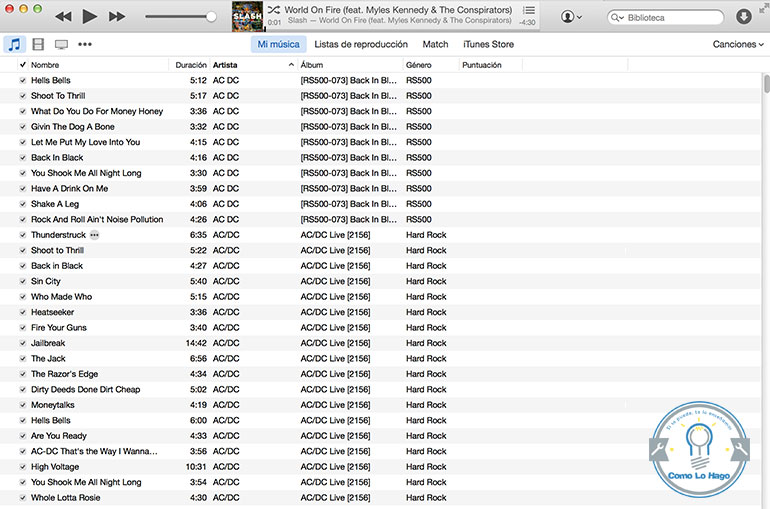Toggle checkbox for Thunderstruck
The height and width of the screenshot is (509, 770).
tap(23, 235)
